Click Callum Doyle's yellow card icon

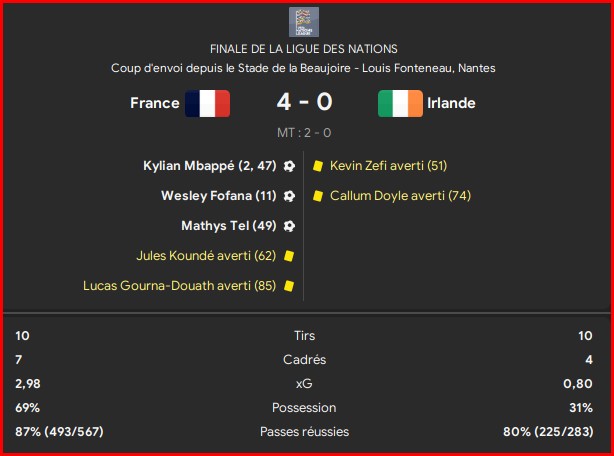pyautogui.click(x=318, y=196)
